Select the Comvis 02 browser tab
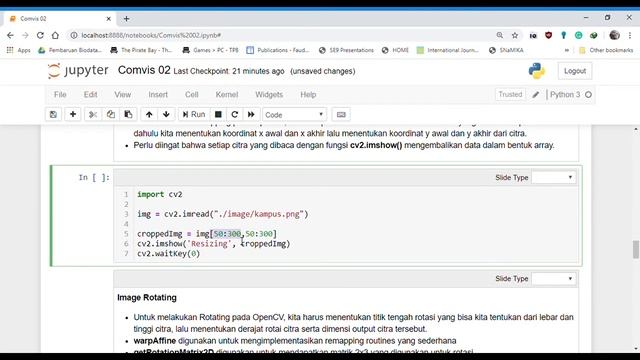The width and height of the screenshot is (640, 360). 60,19
